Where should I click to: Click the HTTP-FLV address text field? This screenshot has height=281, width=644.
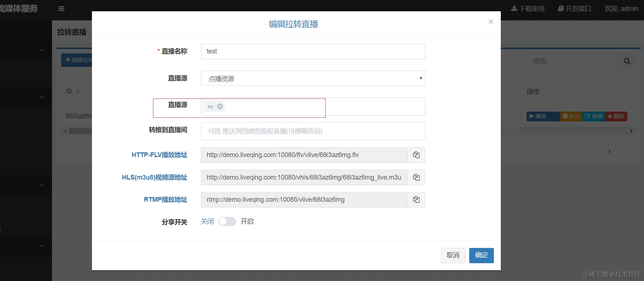coord(304,155)
